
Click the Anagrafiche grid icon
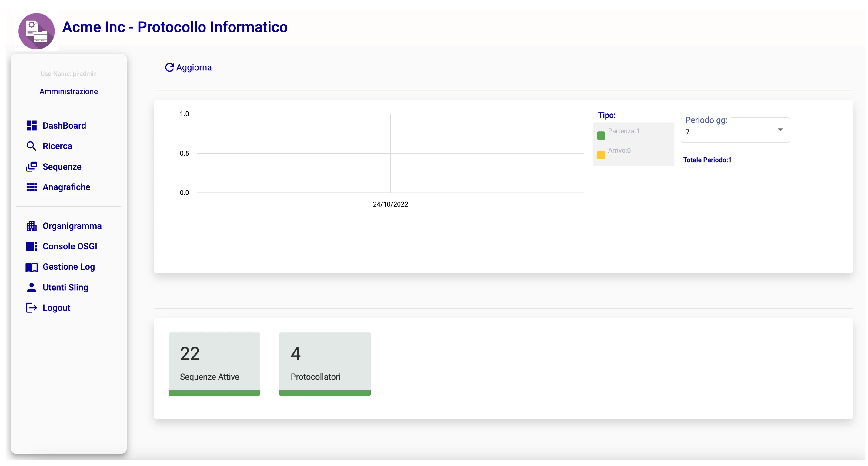point(31,187)
